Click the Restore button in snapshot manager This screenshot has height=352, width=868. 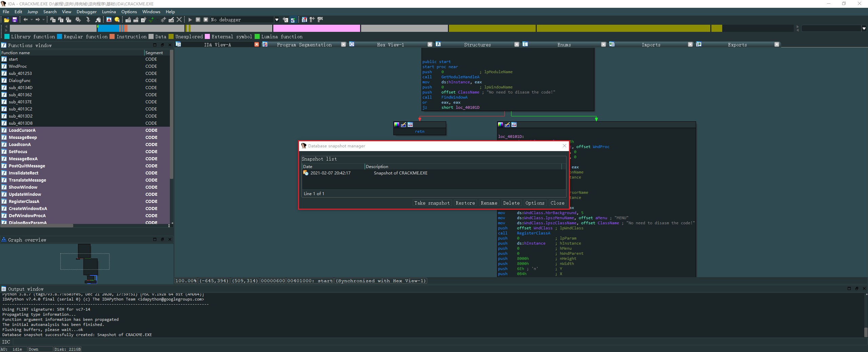pyautogui.click(x=465, y=203)
